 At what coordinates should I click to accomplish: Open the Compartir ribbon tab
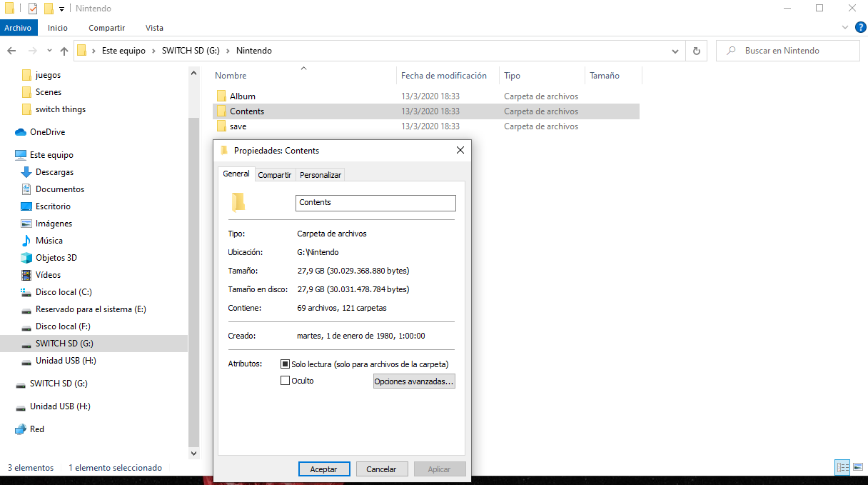point(107,28)
